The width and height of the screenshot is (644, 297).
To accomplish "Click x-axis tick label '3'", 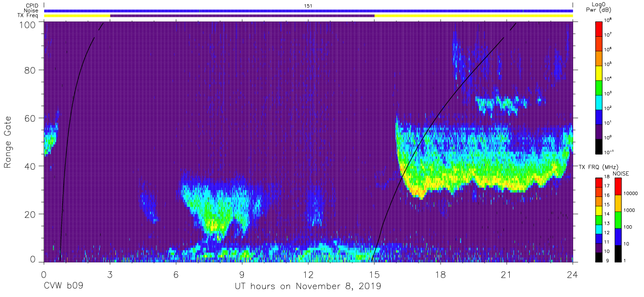I will click(110, 274).
